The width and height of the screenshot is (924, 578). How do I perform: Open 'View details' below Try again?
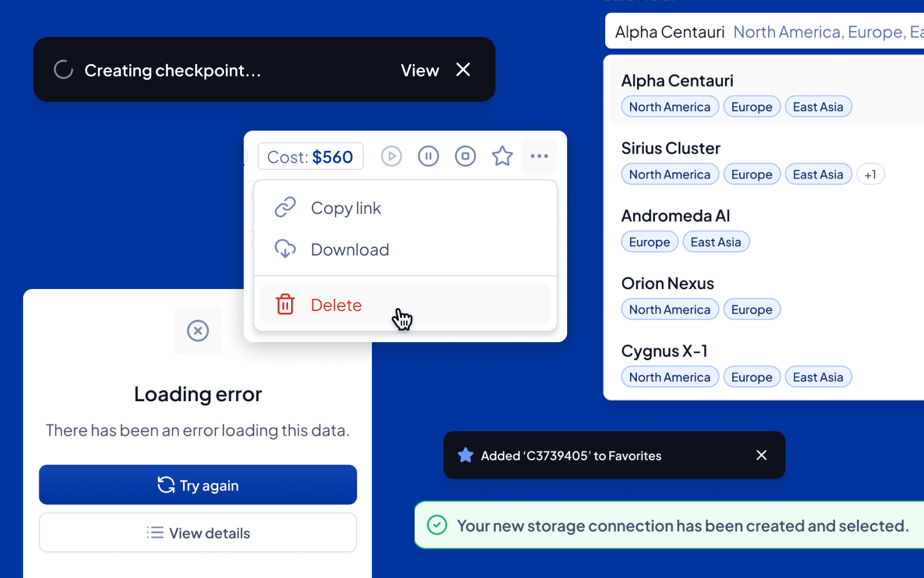coord(198,532)
